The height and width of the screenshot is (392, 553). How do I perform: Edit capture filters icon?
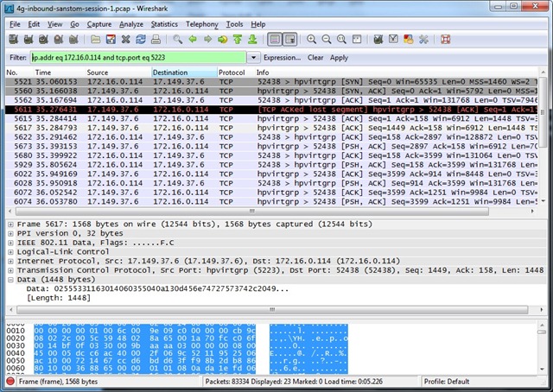(x=378, y=39)
